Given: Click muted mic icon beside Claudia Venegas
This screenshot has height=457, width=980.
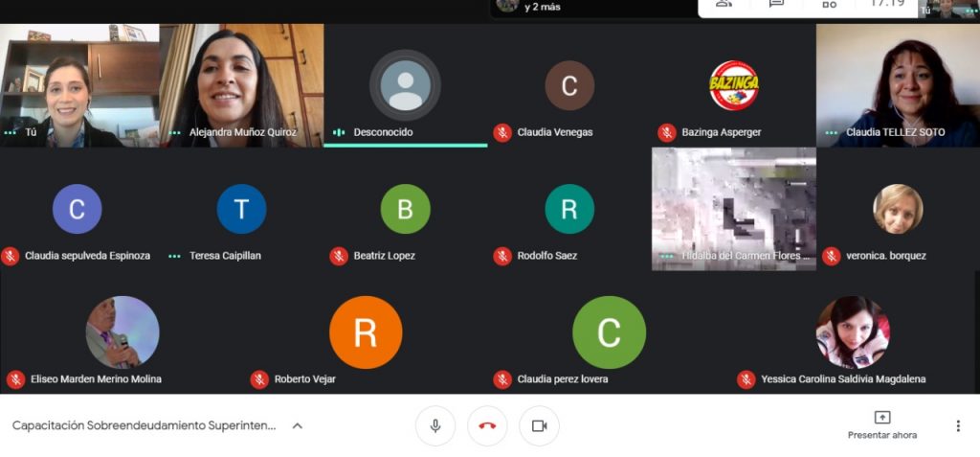Looking at the screenshot, I should (x=502, y=132).
